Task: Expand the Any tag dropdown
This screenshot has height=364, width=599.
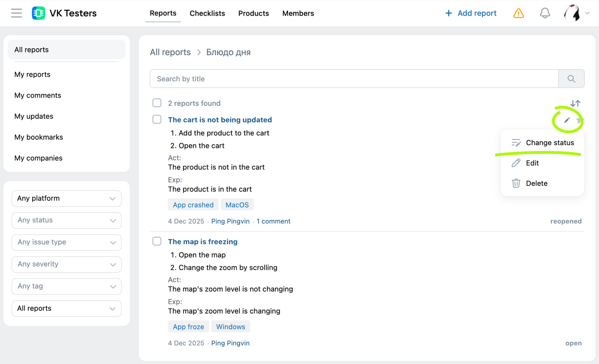Action: click(67, 286)
